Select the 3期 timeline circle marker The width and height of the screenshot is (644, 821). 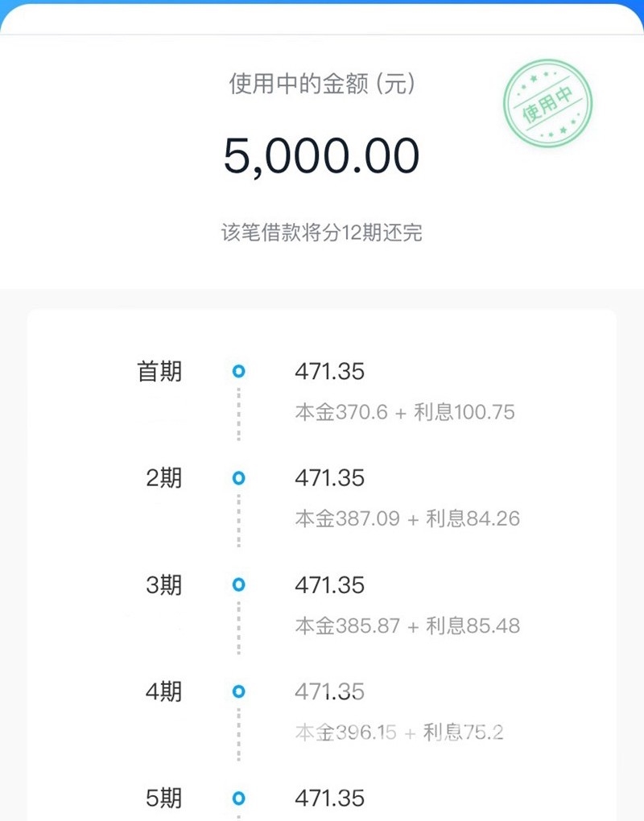tap(239, 584)
